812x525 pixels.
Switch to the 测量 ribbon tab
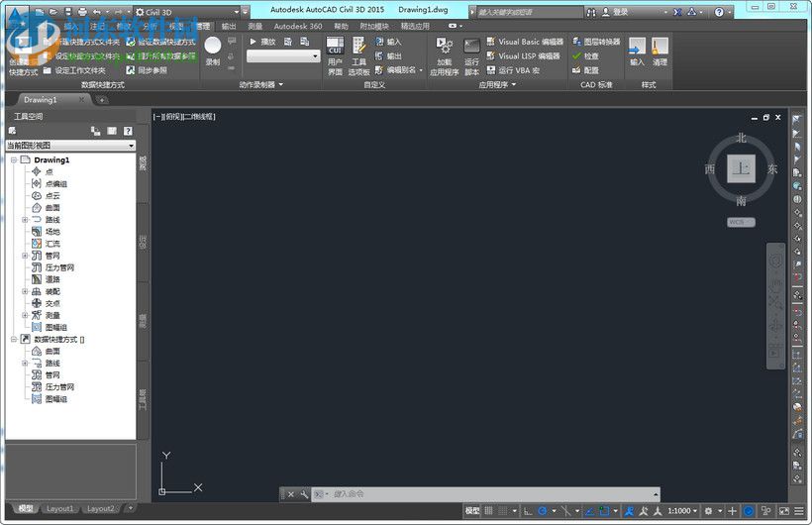tap(254, 26)
